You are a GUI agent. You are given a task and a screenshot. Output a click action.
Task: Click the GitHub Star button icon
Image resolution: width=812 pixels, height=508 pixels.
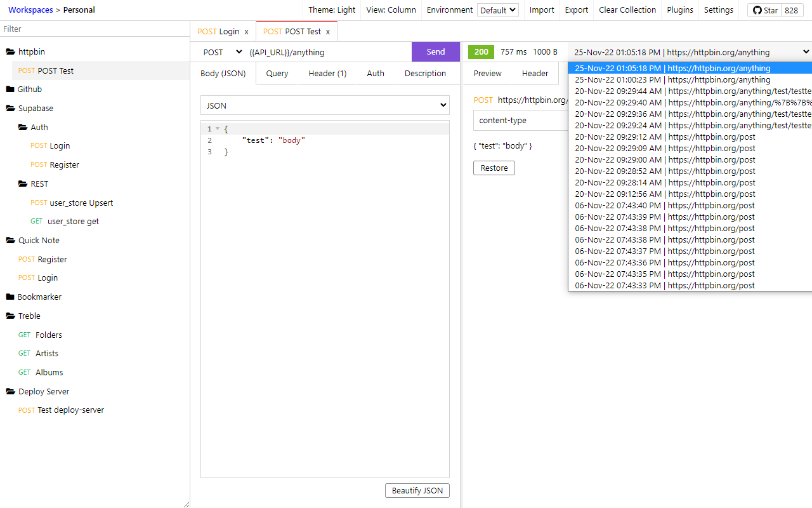click(x=757, y=10)
